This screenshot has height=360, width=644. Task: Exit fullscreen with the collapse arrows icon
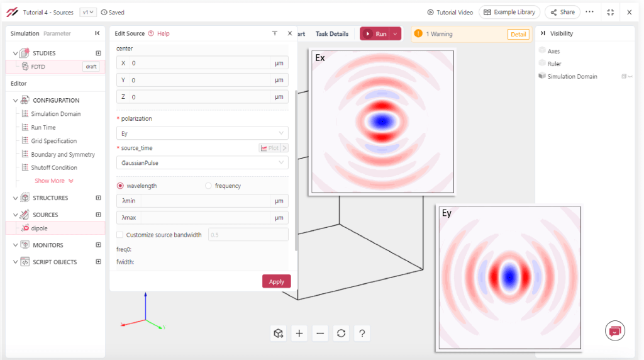coord(610,13)
